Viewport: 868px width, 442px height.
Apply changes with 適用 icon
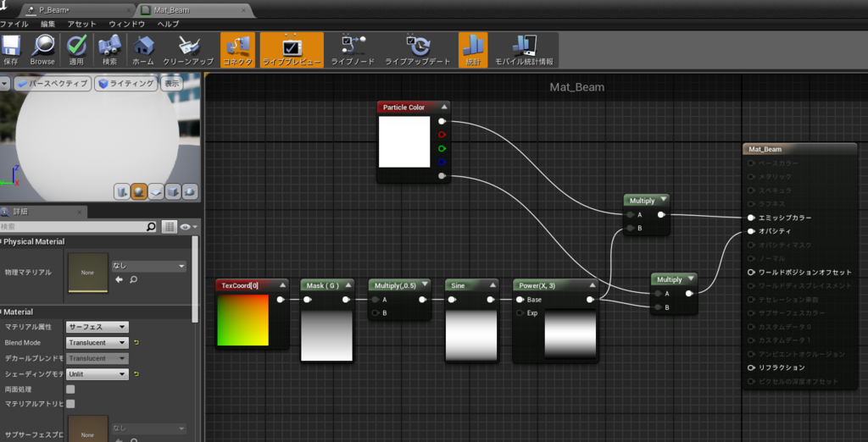(x=76, y=50)
